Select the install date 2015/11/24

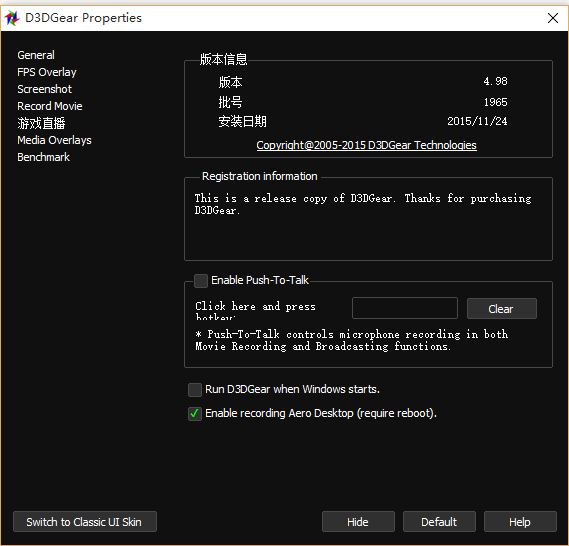pos(477,121)
